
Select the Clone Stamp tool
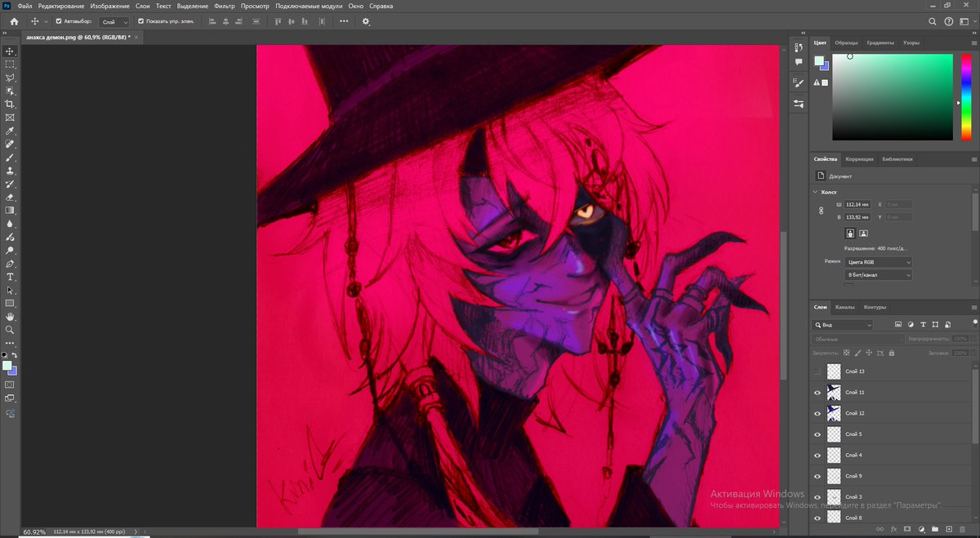(10, 171)
